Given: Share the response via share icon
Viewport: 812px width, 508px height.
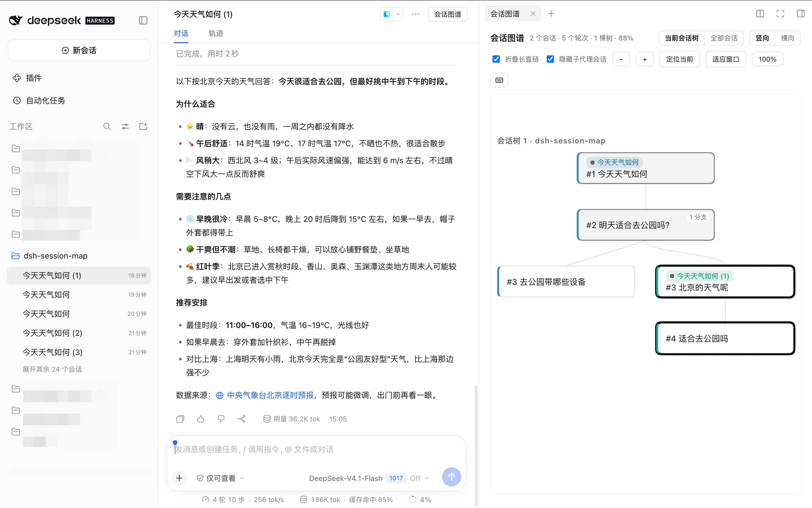Looking at the screenshot, I should (241, 419).
